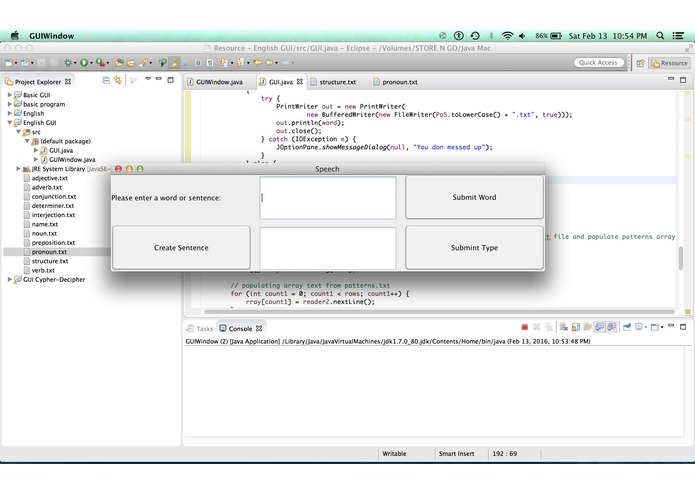Click the Open Task pencil icon
The width and height of the screenshot is (695, 494).
143,63
